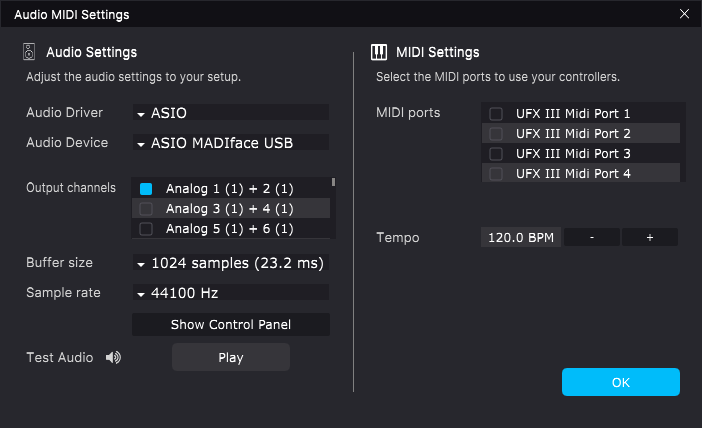The height and width of the screenshot is (428, 702).
Task: Click the Audio Settings speaker icon
Action: (29, 52)
